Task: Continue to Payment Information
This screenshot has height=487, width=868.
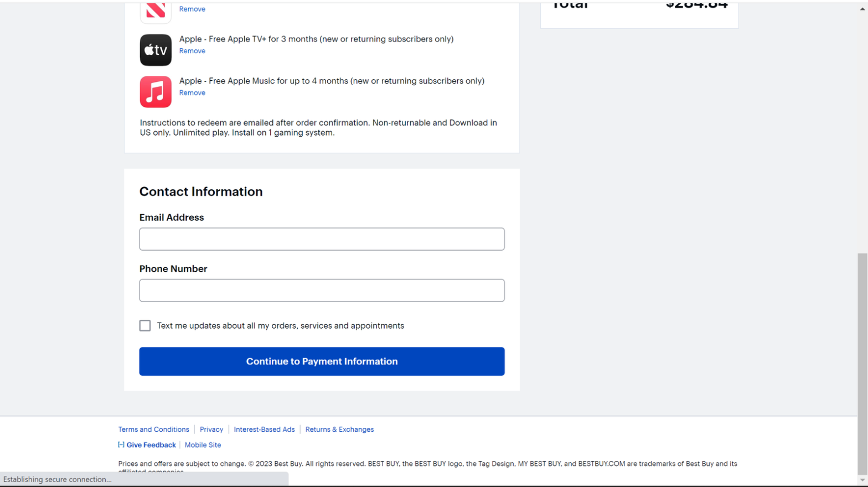Action: click(322, 361)
